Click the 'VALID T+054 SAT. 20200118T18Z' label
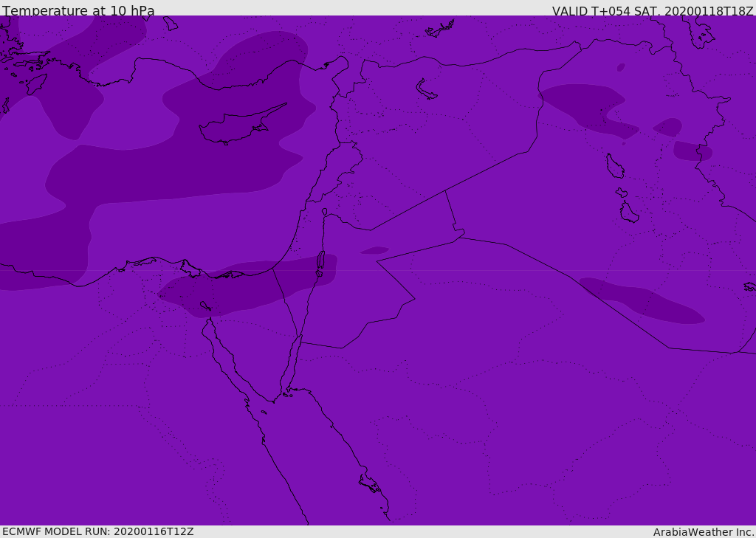756x538 pixels. click(x=653, y=10)
